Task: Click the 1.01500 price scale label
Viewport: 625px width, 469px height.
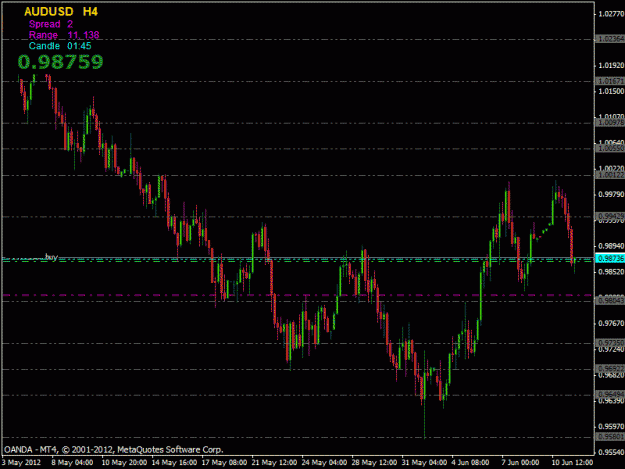Action: [611, 91]
